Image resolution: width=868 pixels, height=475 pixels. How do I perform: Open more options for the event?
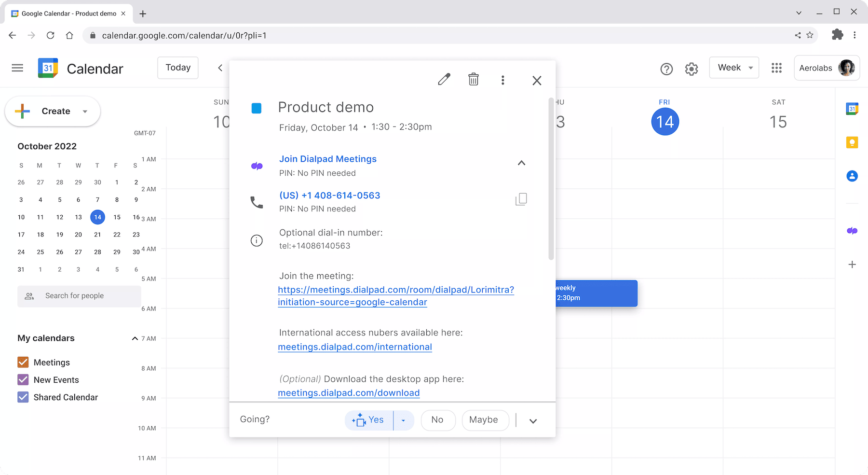(503, 80)
